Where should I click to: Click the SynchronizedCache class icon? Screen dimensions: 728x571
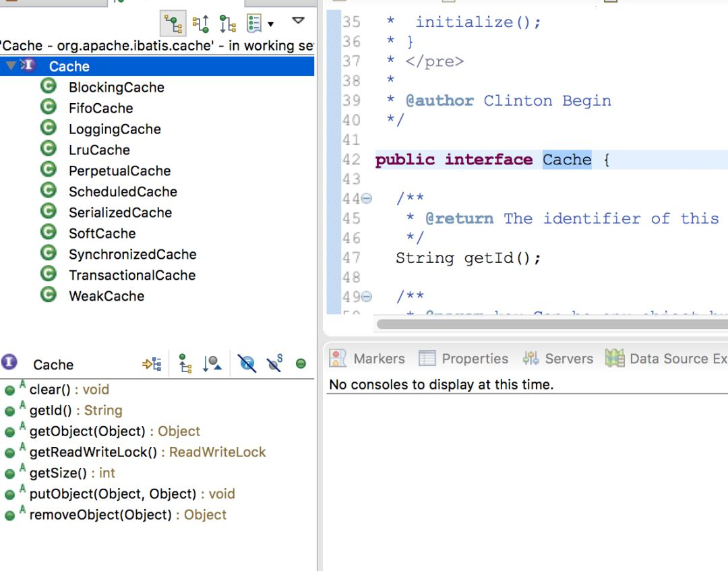(49, 253)
